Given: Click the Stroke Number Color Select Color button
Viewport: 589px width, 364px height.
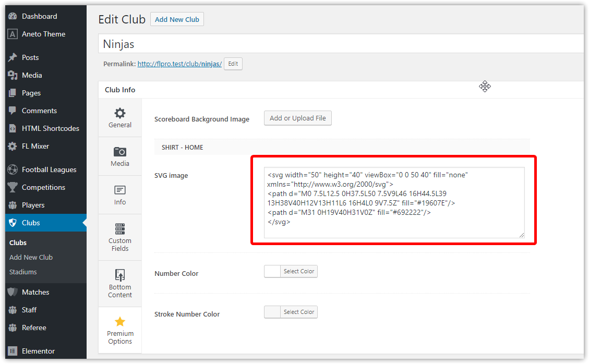Looking at the screenshot, I should pos(299,312).
